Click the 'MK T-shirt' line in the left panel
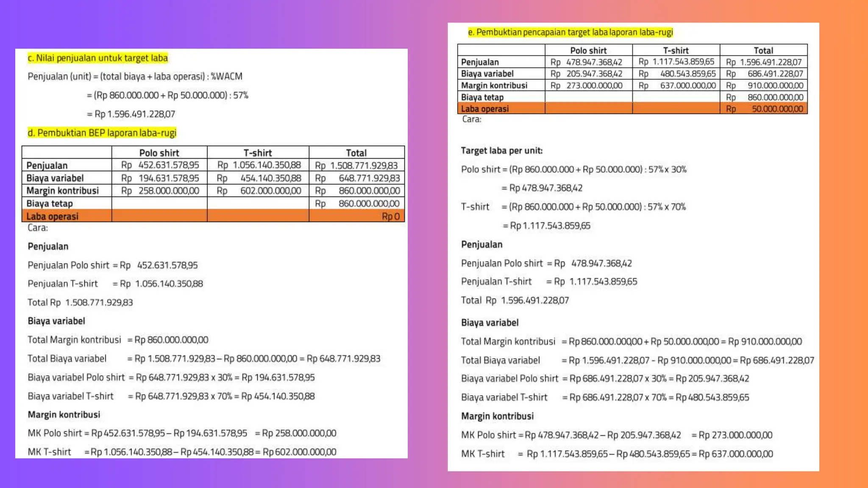Image resolution: width=868 pixels, height=488 pixels. (x=182, y=452)
